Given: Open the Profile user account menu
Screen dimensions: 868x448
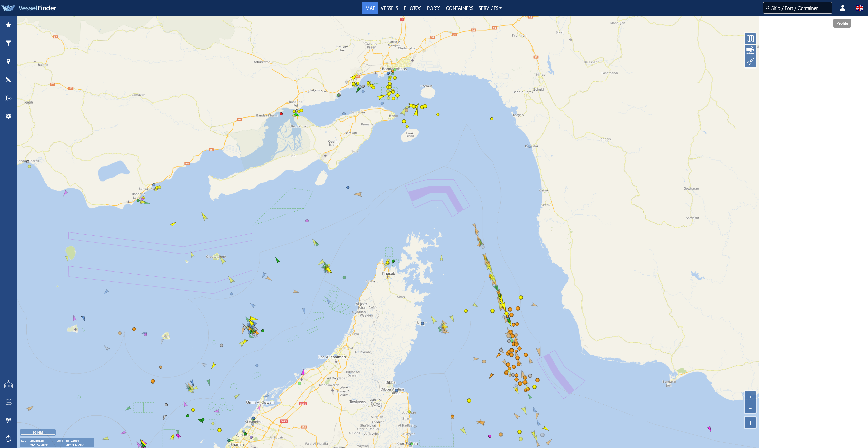Looking at the screenshot, I should (842, 8).
